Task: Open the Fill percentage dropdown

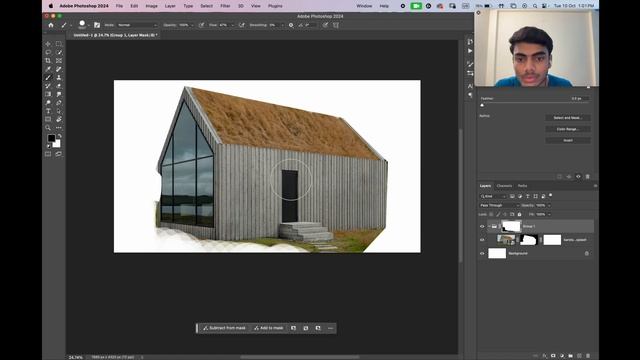Action: (x=549, y=214)
